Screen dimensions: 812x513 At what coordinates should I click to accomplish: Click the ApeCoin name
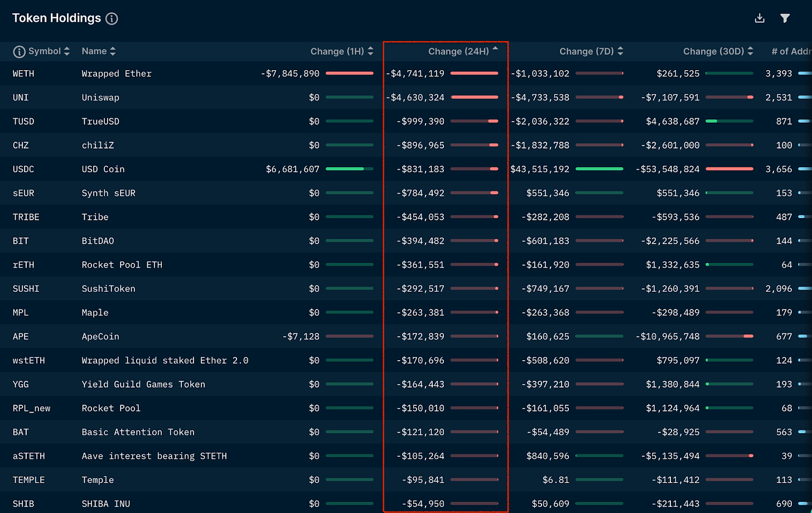tap(100, 337)
